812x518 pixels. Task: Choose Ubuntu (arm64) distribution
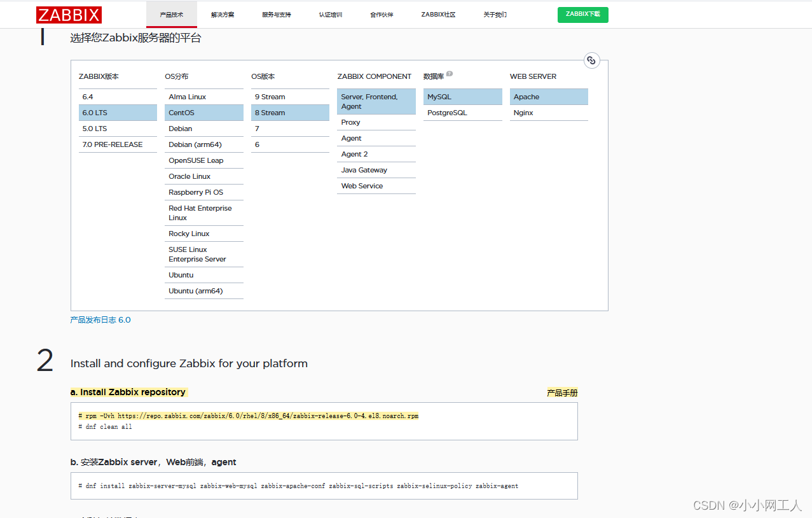pos(204,291)
